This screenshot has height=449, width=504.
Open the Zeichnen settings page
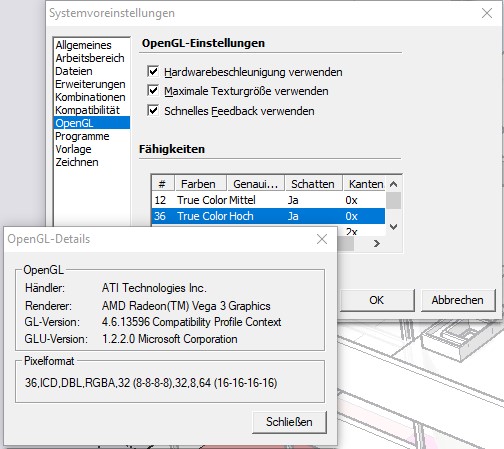pos(77,162)
